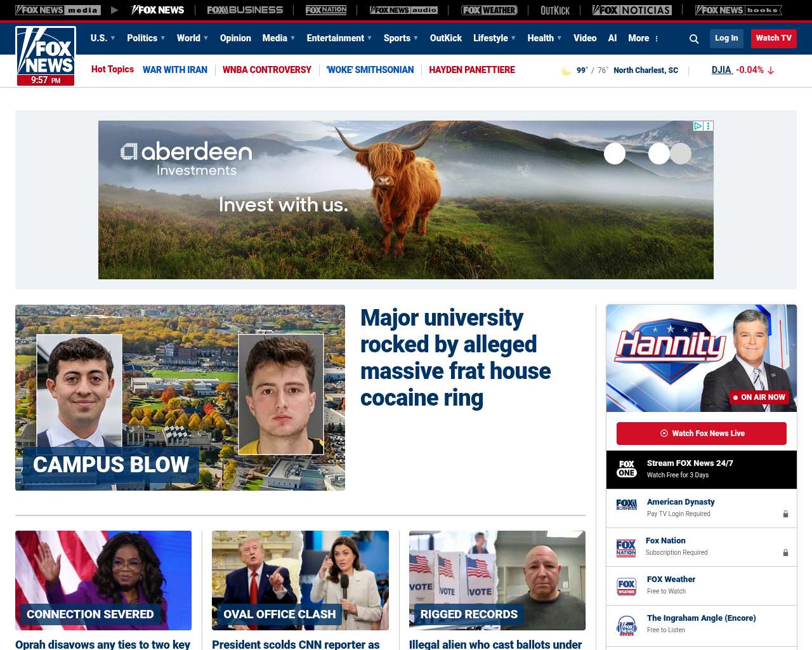Click the Fox Weather icon in sidebar list
This screenshot has height=650, width=812.
pos(627,587)
